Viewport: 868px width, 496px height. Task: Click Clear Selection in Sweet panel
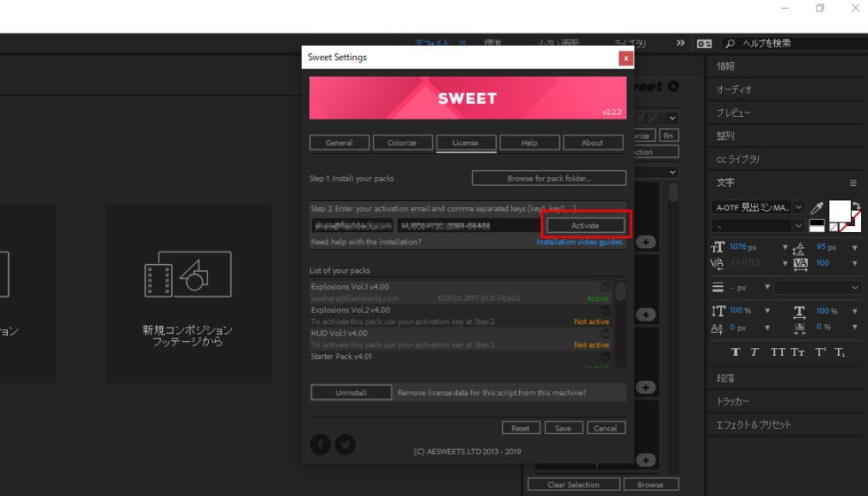point(574,484)
